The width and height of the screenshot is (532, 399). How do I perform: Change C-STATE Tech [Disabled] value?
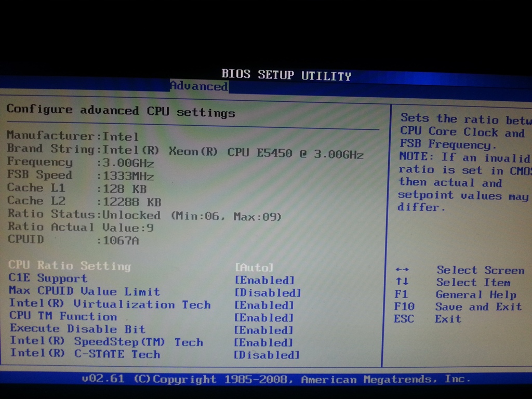click(x=267, y=355)
